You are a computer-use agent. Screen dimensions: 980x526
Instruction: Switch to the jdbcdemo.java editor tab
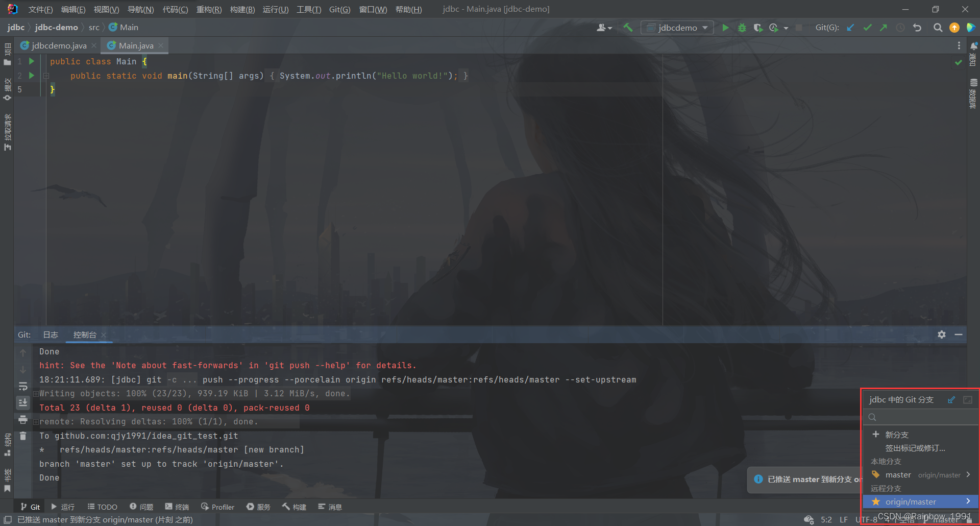(x=59, y=45)
